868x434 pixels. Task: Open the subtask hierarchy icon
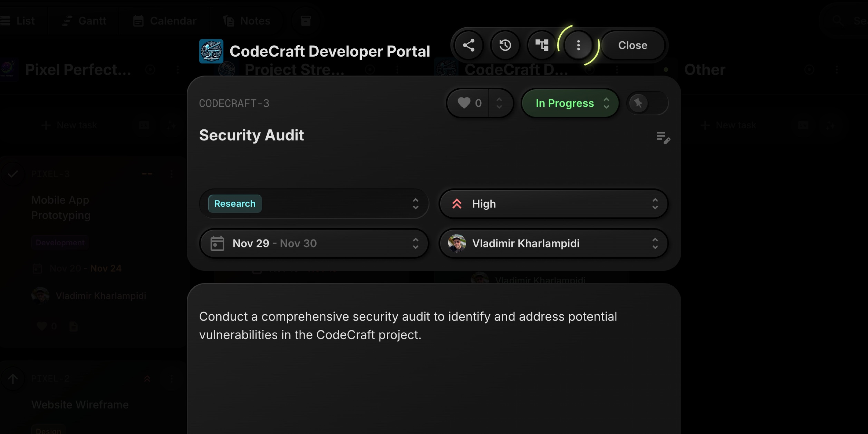542,45
